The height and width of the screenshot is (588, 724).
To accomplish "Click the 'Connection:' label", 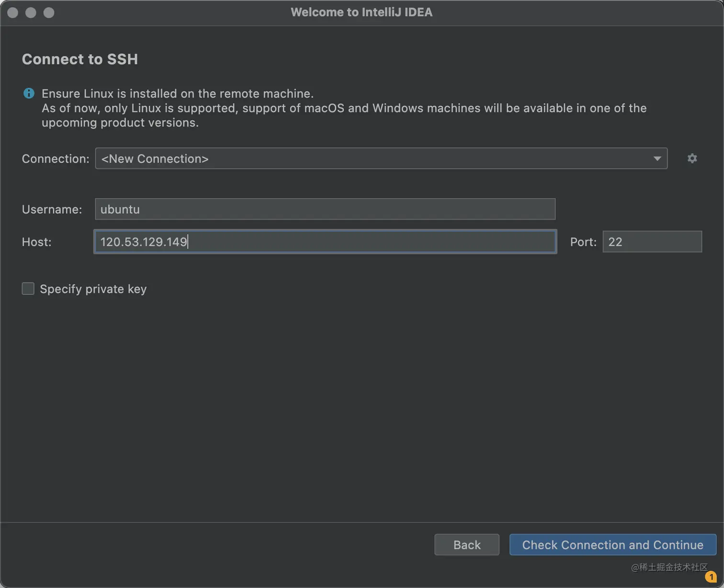I will tap(56, 159).
